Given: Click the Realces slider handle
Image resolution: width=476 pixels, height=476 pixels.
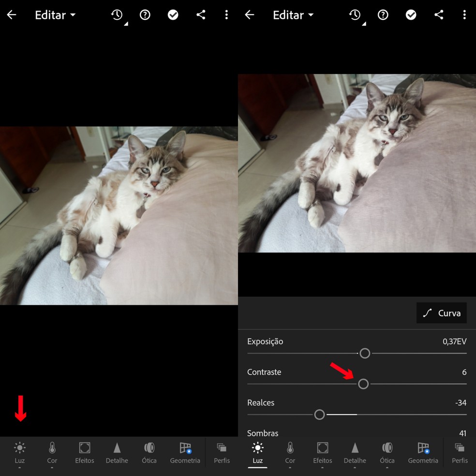Looking at the screenshot, I should pyautogui.click(x=319, y=415).
